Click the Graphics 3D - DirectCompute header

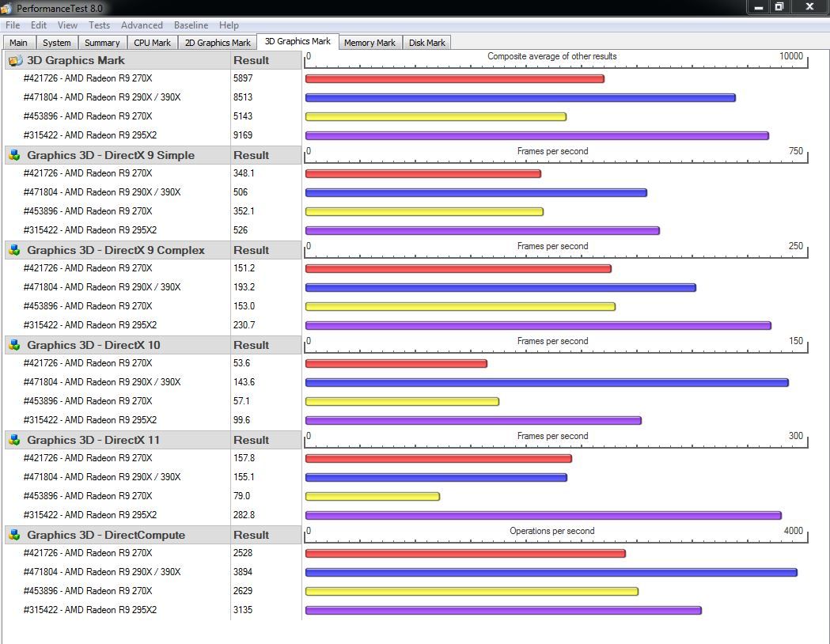coord(118,535)
